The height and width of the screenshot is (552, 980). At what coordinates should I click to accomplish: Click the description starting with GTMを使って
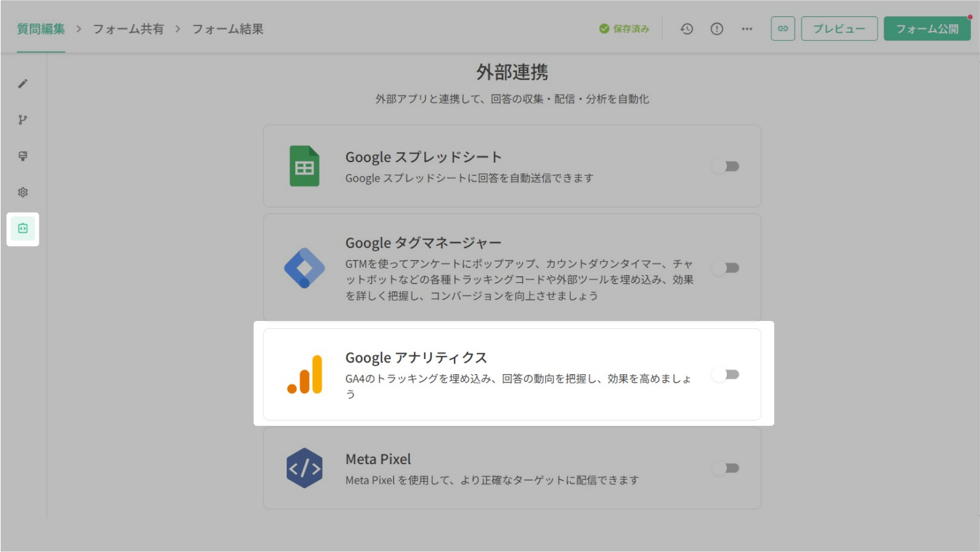click(520, 280)
